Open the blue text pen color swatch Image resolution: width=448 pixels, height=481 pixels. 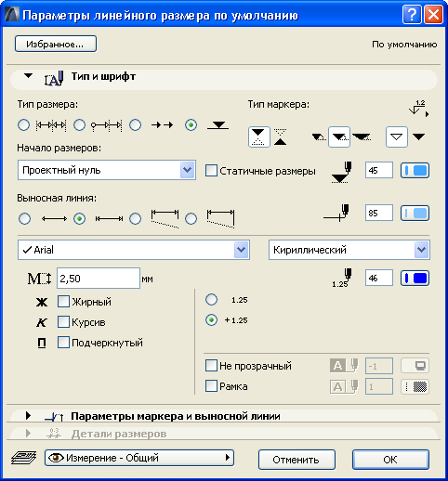point(415,278)
